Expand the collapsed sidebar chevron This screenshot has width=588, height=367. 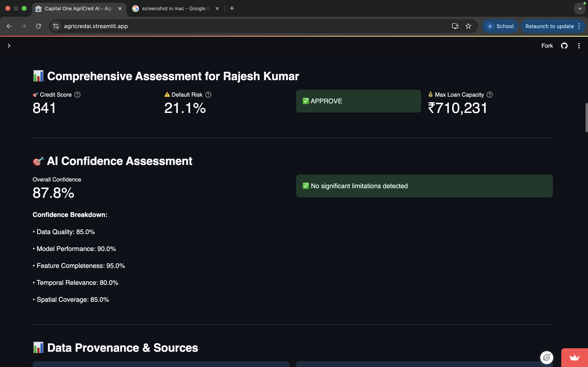pos(9,46)
